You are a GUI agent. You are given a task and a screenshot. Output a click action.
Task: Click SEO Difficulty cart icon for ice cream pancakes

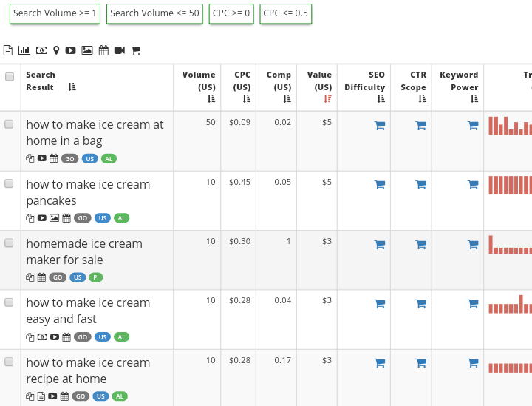[380, 185]
